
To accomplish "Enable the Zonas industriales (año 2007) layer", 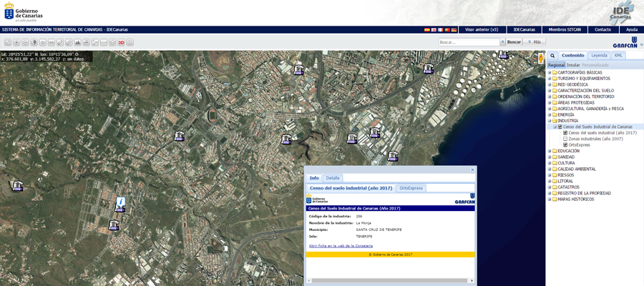I will click(x=565, y=139).
